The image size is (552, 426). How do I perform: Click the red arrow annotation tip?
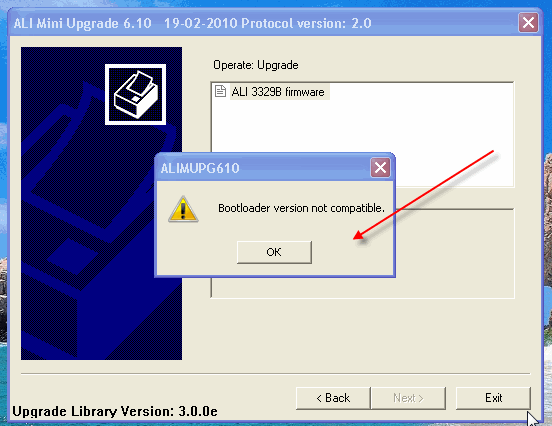click(356, 238)
